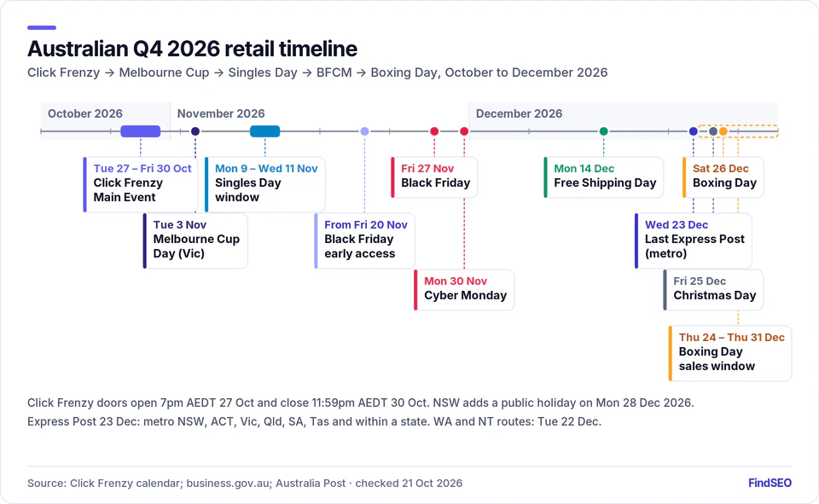Click the footnote about Click Frenzy doors opening 7pm AEDT
The height and width of the screenshot is (504, 819).
[x=360, y=403]
